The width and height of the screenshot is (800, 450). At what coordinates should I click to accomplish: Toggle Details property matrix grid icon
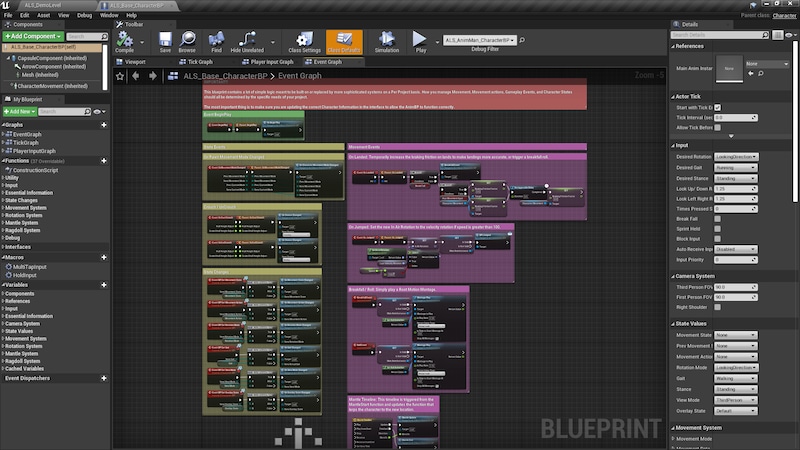pyautogui.click(x=778, y=35)
